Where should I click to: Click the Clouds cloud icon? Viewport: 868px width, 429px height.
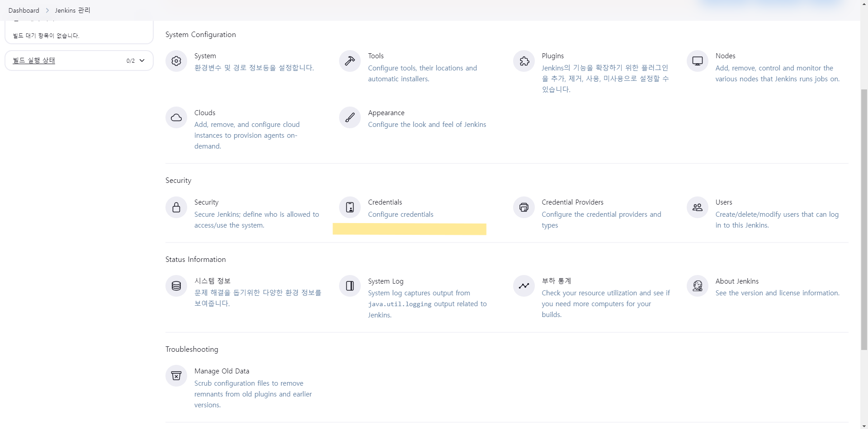[176, 118]
